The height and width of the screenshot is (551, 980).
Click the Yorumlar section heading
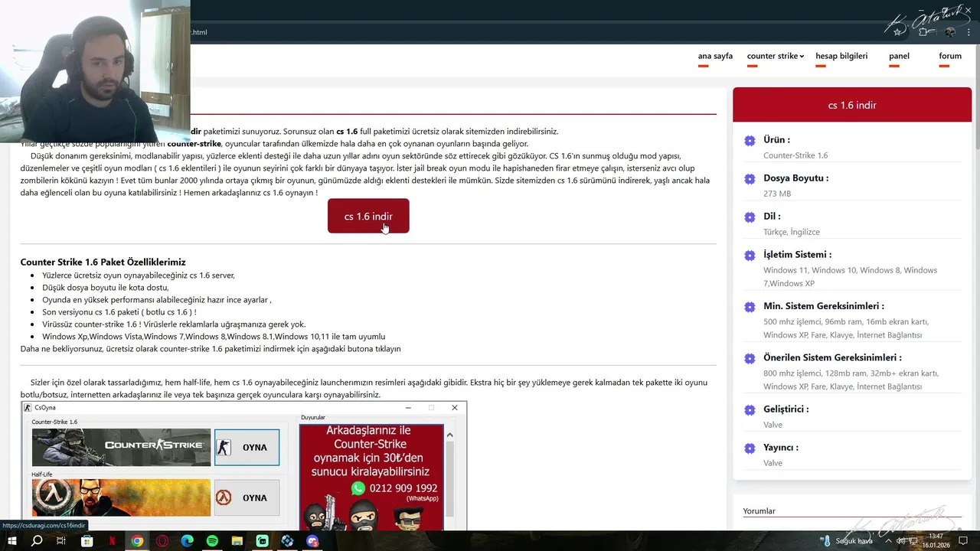[759, 511]
